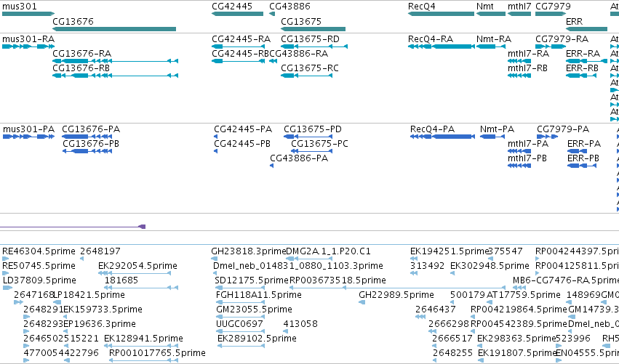619x364 pixels.
Task: Open EST FGH118A11.5prime label
Action: coord(258,296)
